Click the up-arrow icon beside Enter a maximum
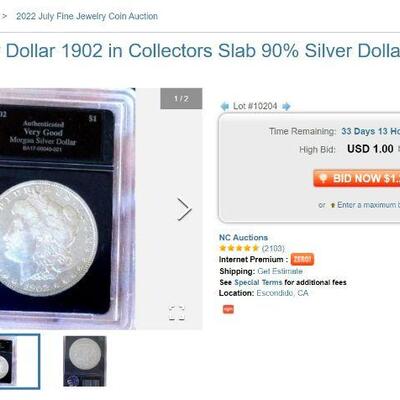This screenshot has height=400, width=400. coord(332,205)
